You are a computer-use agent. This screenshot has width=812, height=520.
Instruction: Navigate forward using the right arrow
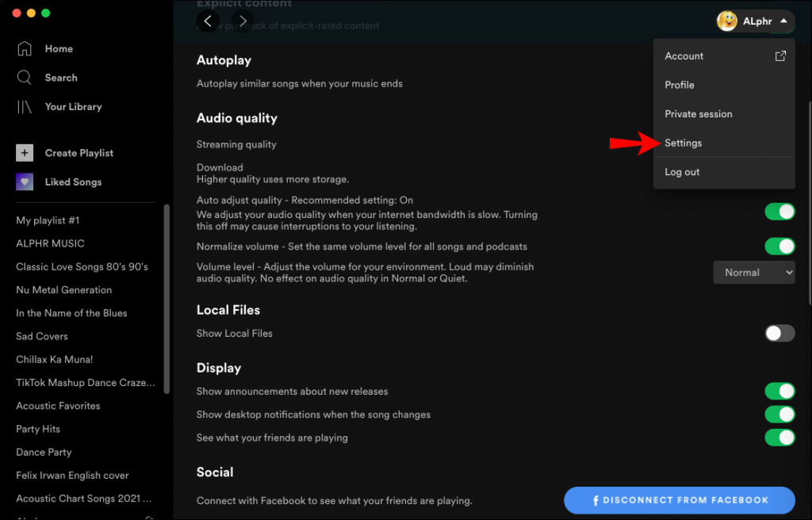(x=242, y=21)
